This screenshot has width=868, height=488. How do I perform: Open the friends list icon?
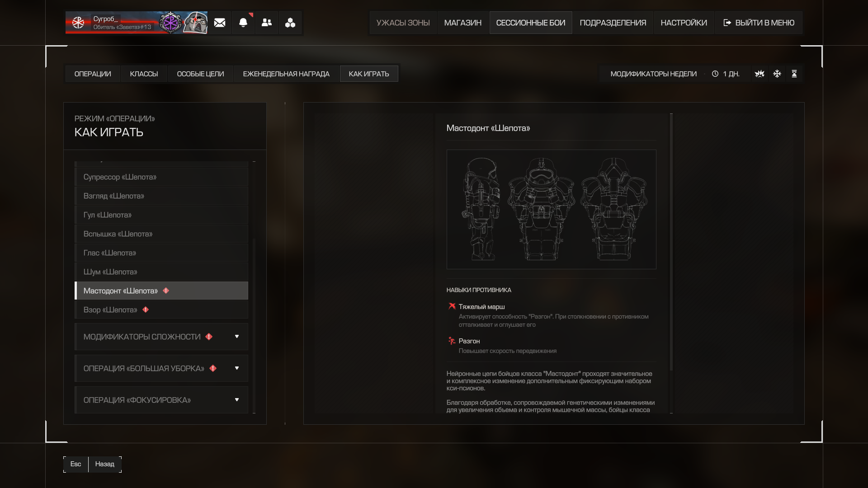(x=267, y=23)
